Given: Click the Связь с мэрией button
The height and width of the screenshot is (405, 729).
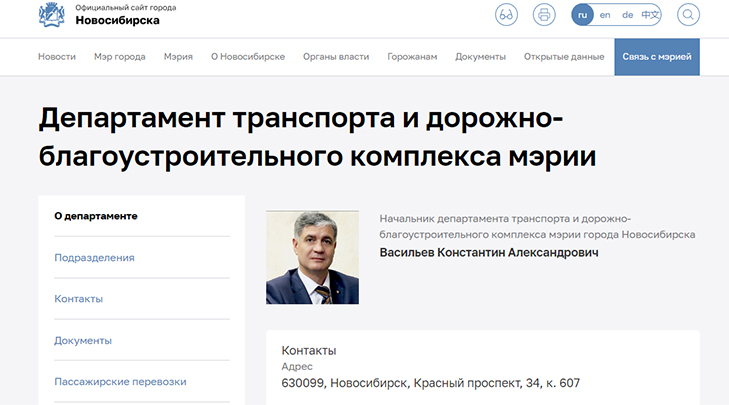Looking at the screenshot, I should tap(657, 57).
